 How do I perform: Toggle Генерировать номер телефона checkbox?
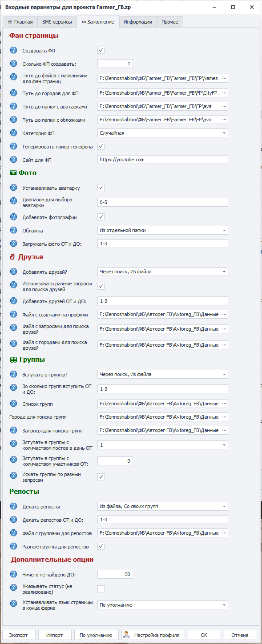pyautogui.click(x=101, y=146)
